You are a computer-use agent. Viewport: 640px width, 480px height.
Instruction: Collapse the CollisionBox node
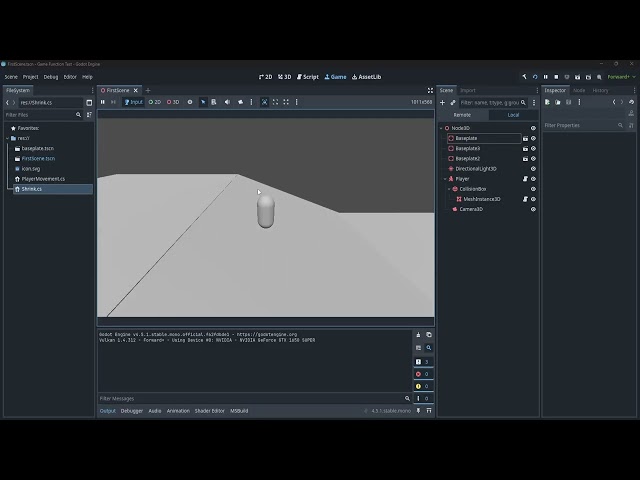449,189
